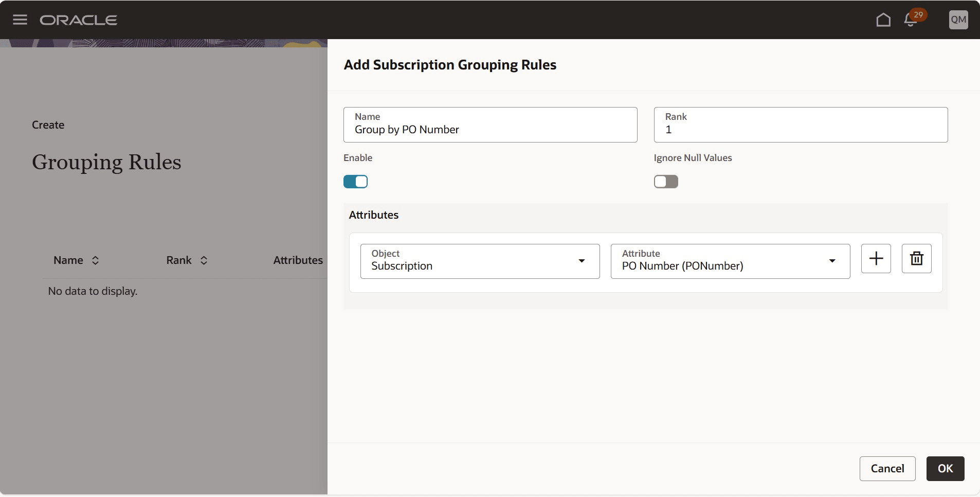The width and height of the screenshot is (980, 497).
Task: Turn off the Enable toggle
Action: [356, 182]
